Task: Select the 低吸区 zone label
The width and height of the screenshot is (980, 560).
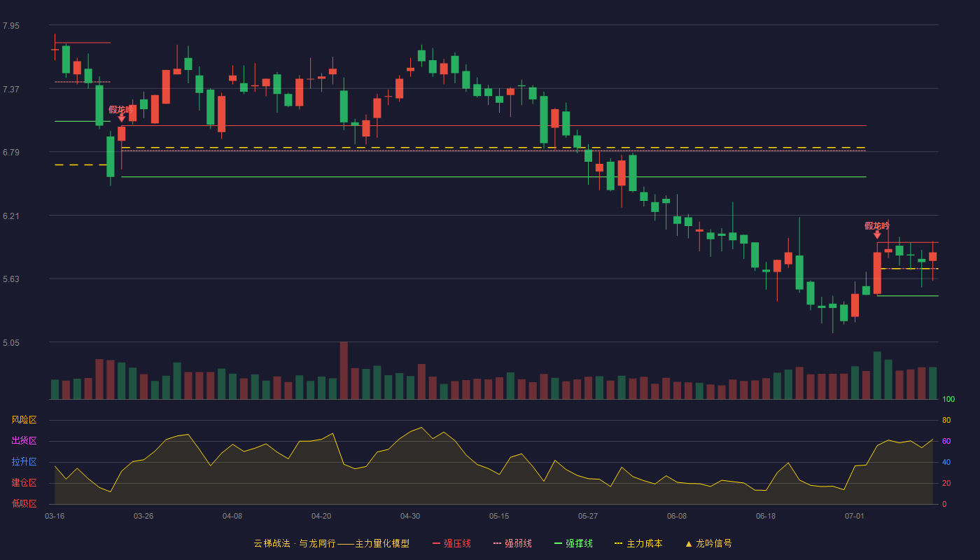Action: (x=24, y=503)
